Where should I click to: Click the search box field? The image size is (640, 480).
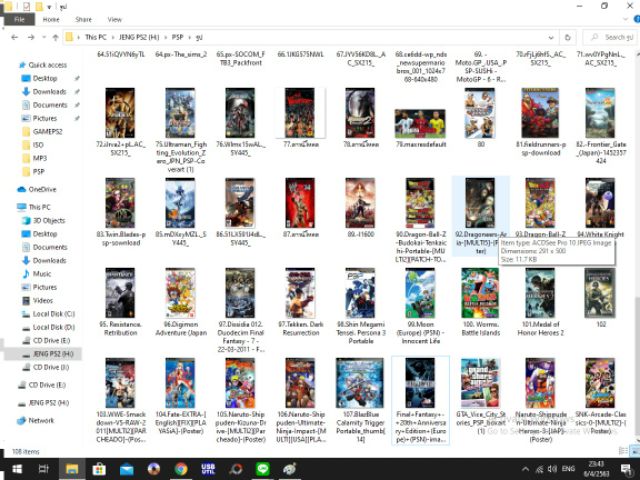tap(605, 37)
